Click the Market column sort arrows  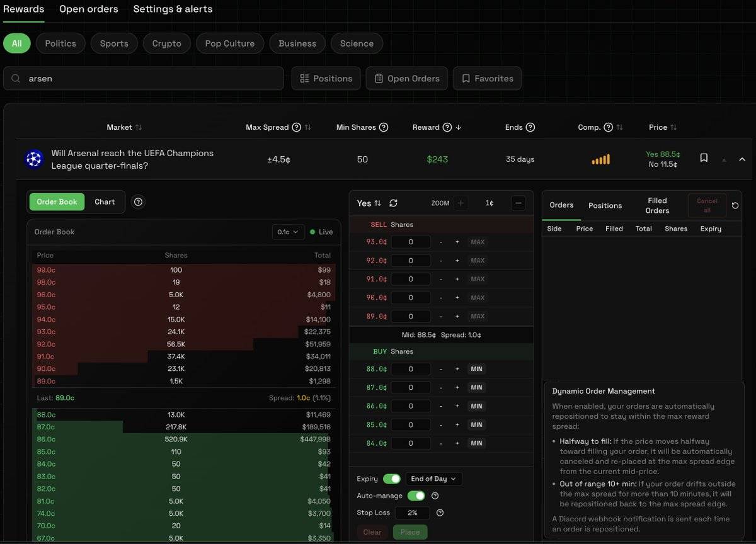139,127
